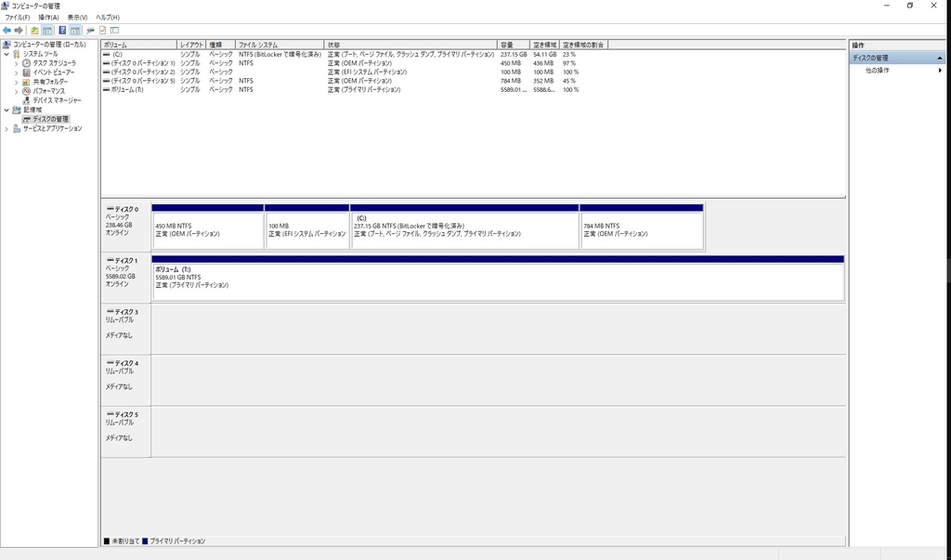Select the 記憶域 storage icon
The image size is (951, 560).
coord(17,110)
